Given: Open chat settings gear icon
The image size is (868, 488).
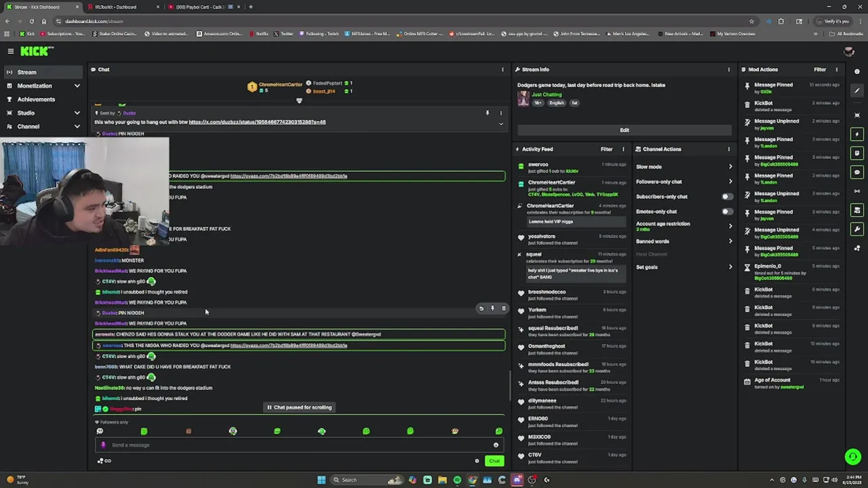Looking at the screenshot, I should [477, 461].
